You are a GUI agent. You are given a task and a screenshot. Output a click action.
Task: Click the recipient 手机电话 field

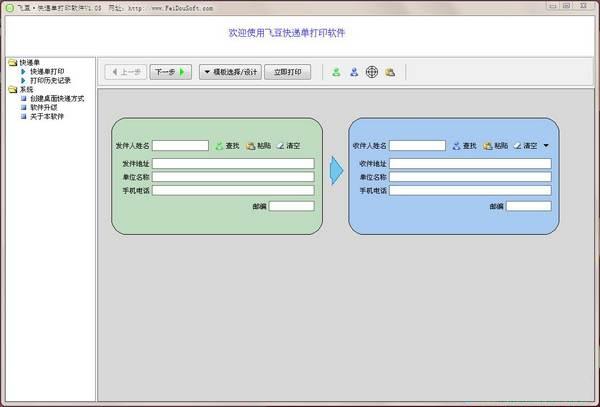pyautogui.click(x=470, y=190)
